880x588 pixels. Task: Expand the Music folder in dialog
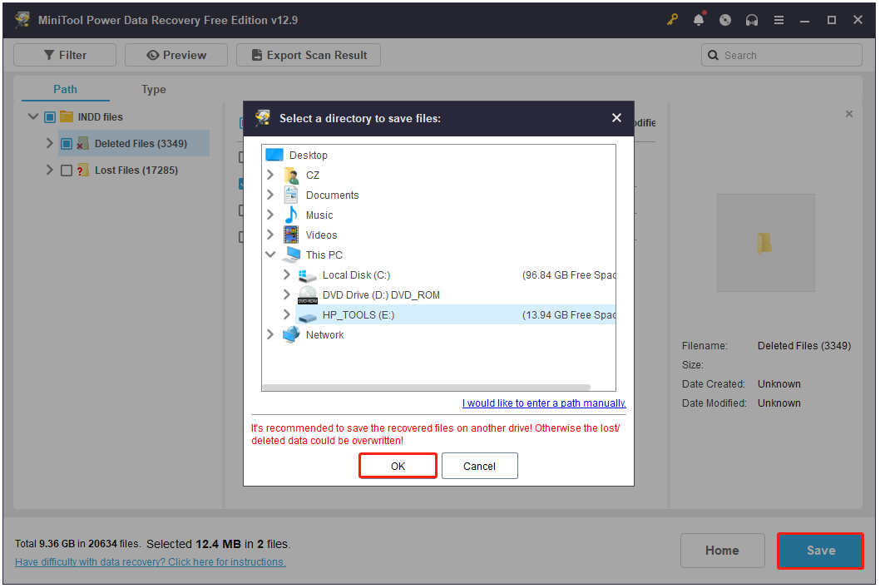click(x=270, y=215)
